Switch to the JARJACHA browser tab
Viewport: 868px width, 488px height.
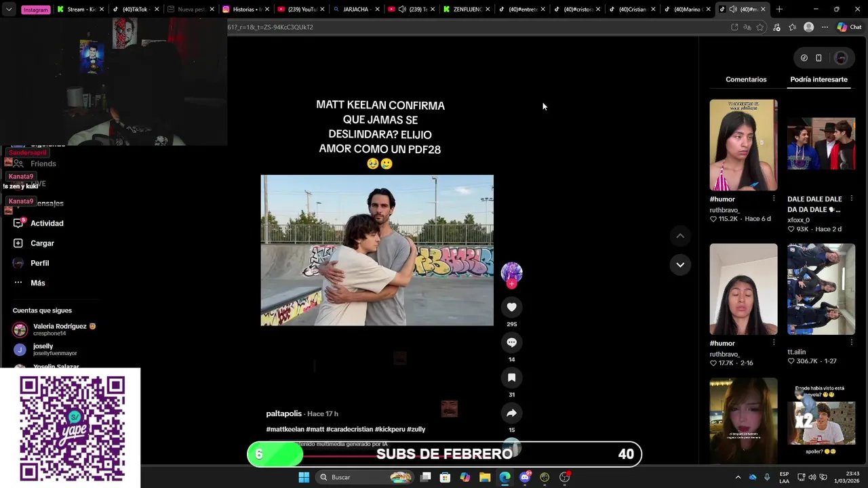(355, 9)
